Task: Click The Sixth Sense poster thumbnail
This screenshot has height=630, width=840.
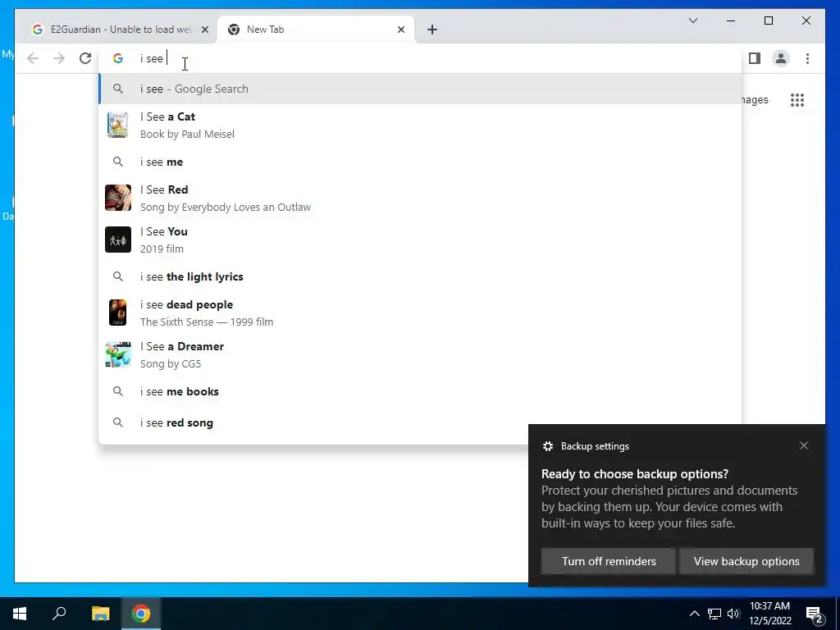Action: [x=118, y=313]
